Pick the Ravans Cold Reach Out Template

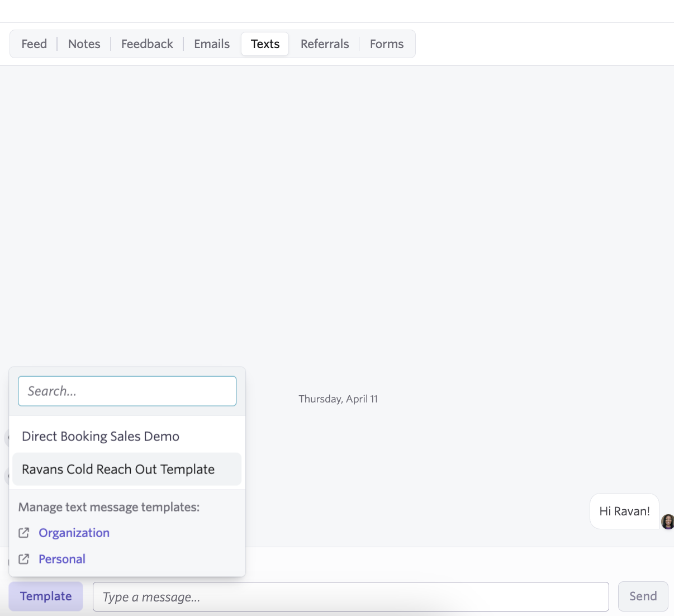[127, 470]
